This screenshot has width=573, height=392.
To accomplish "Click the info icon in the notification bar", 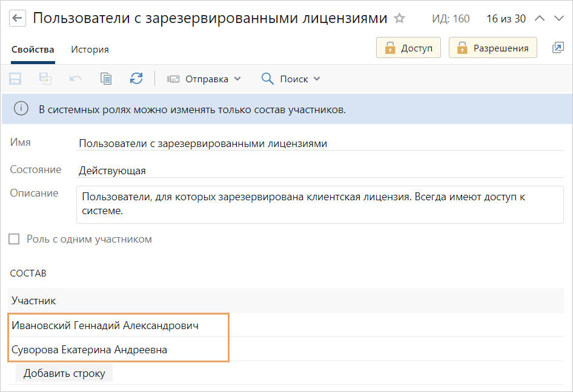I will point(22,109).
